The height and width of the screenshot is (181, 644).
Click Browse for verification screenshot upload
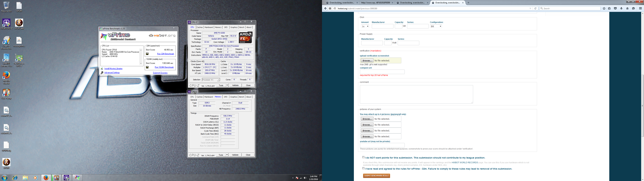(367, 61)
